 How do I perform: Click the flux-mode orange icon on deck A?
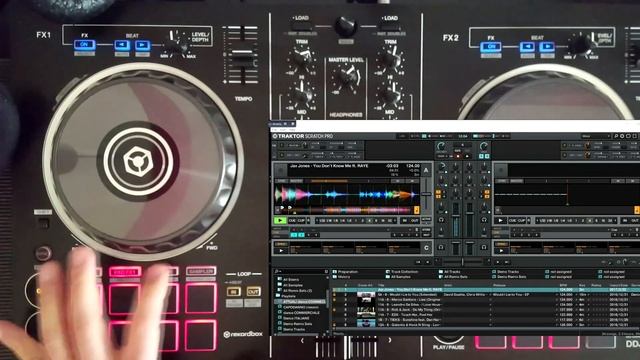coord(417,210)
